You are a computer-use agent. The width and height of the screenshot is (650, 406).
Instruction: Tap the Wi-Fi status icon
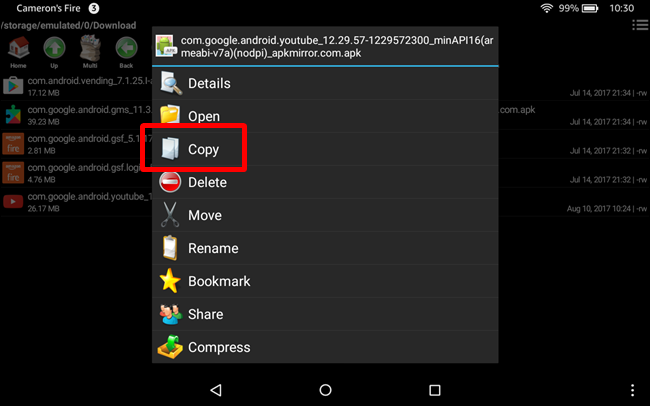tap(547, 8)
